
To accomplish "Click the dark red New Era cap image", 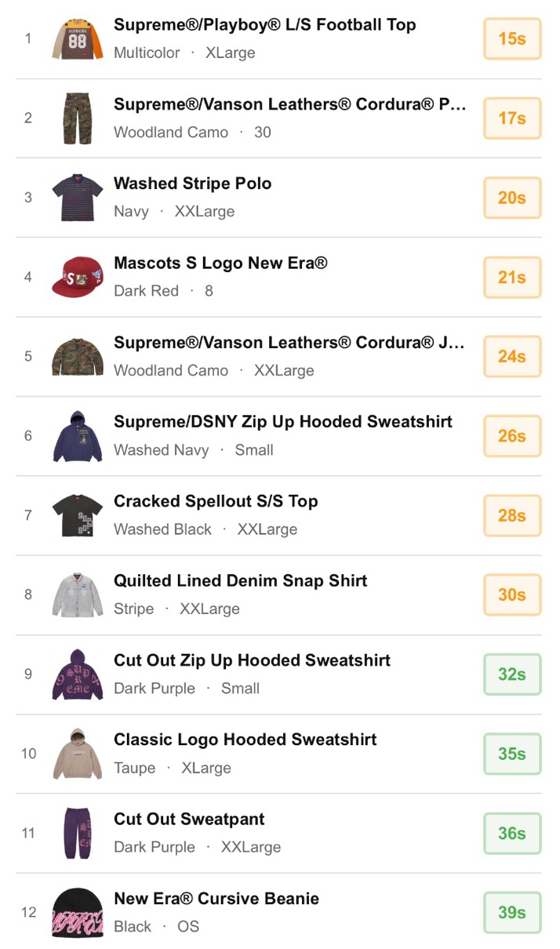I will click(78, 277).
